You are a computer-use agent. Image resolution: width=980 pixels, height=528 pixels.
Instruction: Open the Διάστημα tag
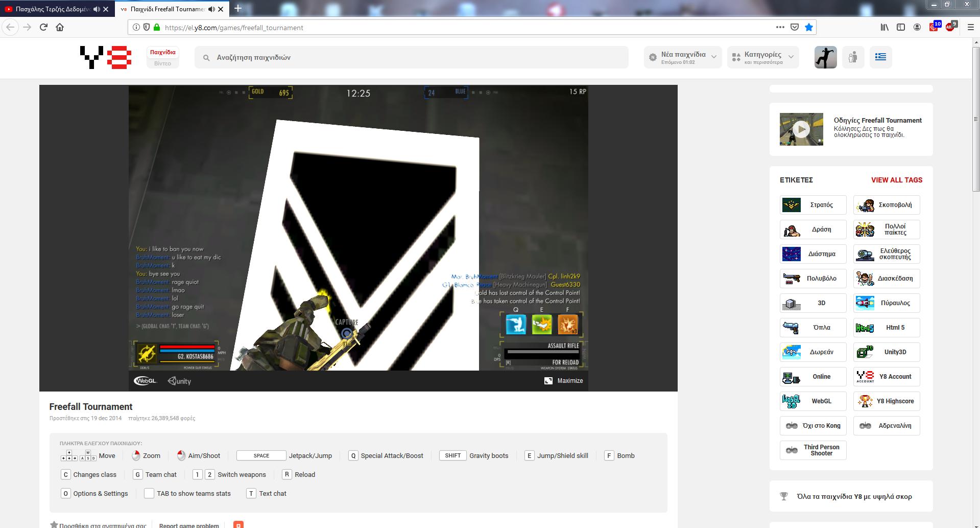(813, 254)
